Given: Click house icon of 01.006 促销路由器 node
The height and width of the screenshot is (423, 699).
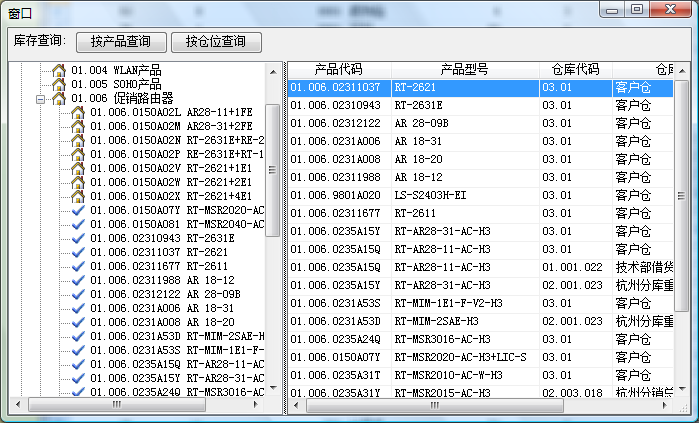Looking at the screenshot, I should coord(58,99).
